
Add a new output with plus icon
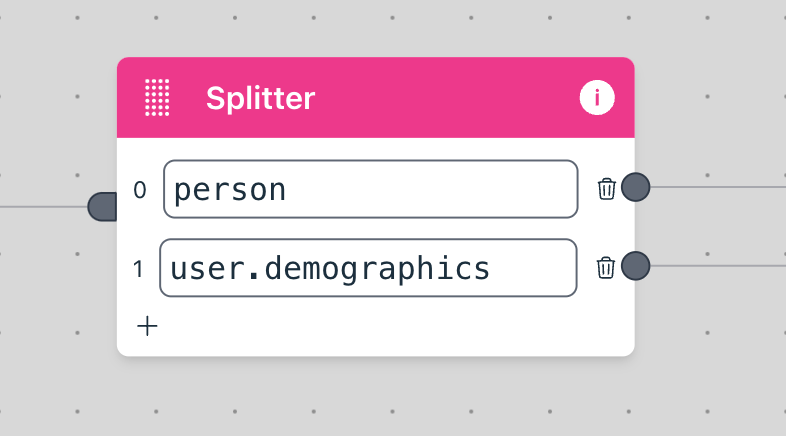(147, 326)
